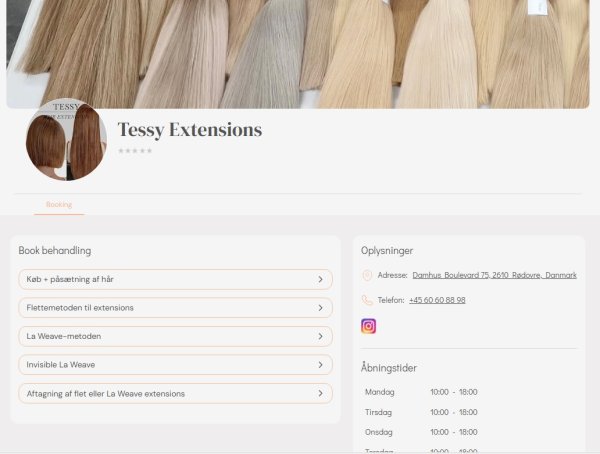
Task: Select Aftagning af flet eller La Weave extensions
Action: pyautogui.click(x=175, y=394)
